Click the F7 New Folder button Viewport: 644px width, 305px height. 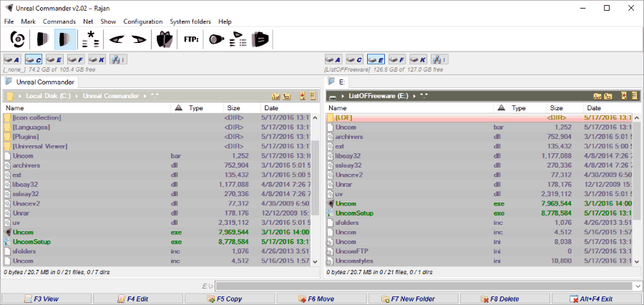tap(414, 299)
